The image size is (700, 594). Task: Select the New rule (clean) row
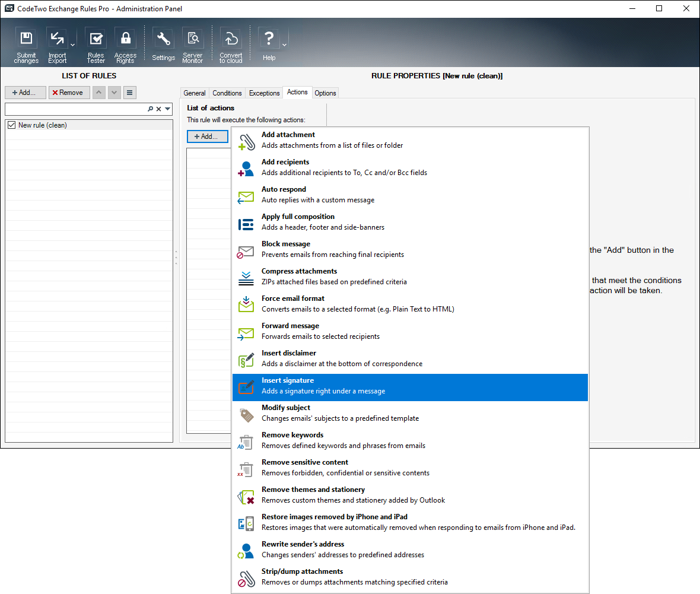(x=89, y=125)
